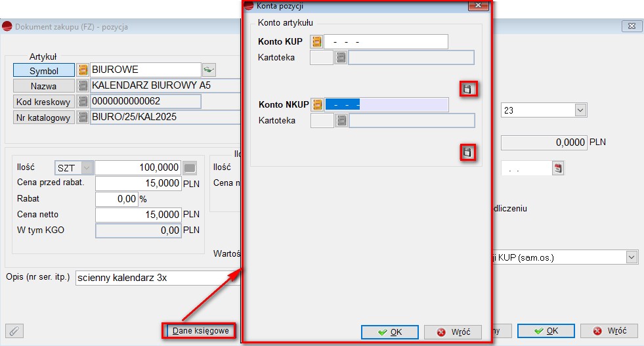Click the calculator icon next to quantity 100,0000
Screen dimensions: 644x346
point(189,167)
